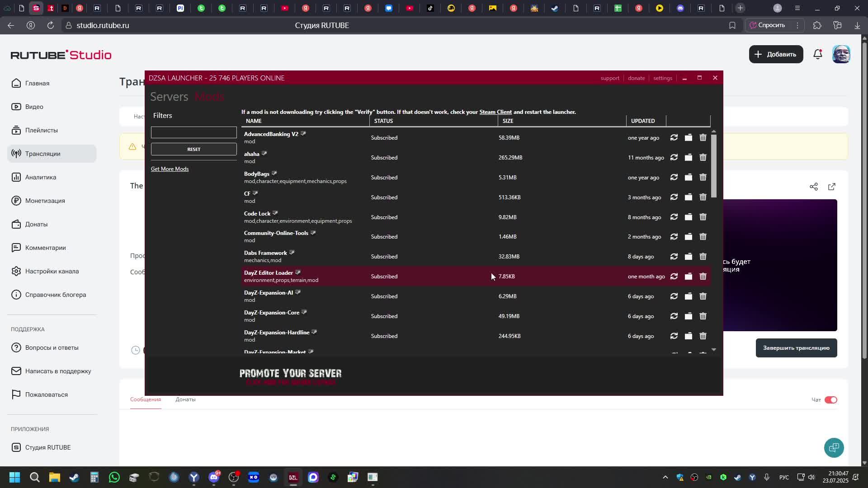Open the support chat widget
The image size is (868, 488).
coord(834,448)
